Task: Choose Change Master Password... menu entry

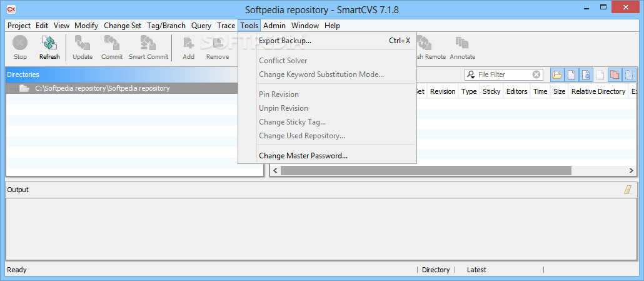Action: pos(328,156)
